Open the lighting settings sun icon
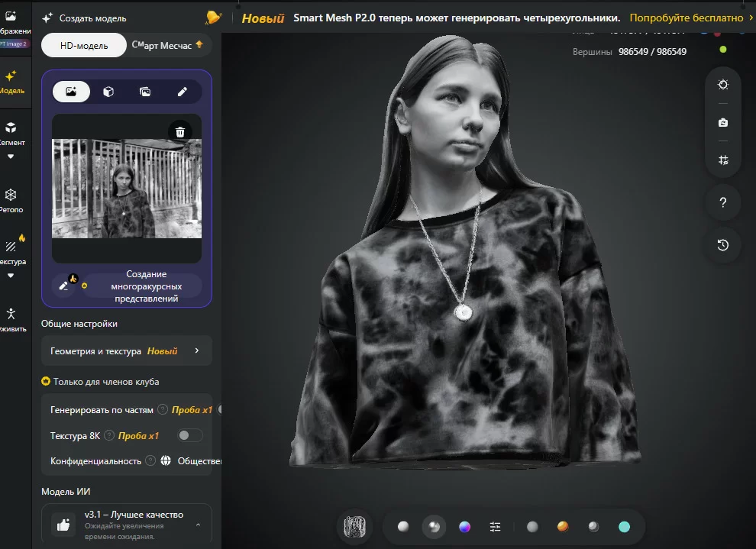 722,85
